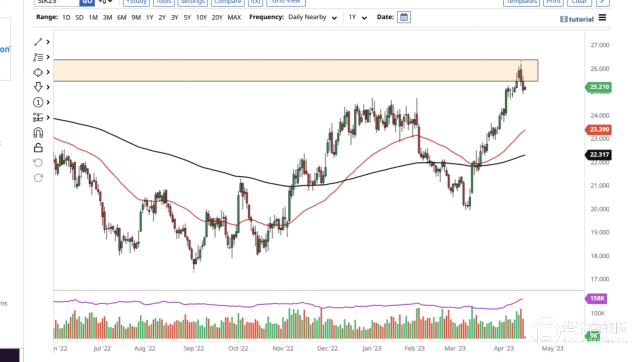Click the 17.000 price axis label
The height and width of the screenshot is (362, 643).
tap(600, 279)
